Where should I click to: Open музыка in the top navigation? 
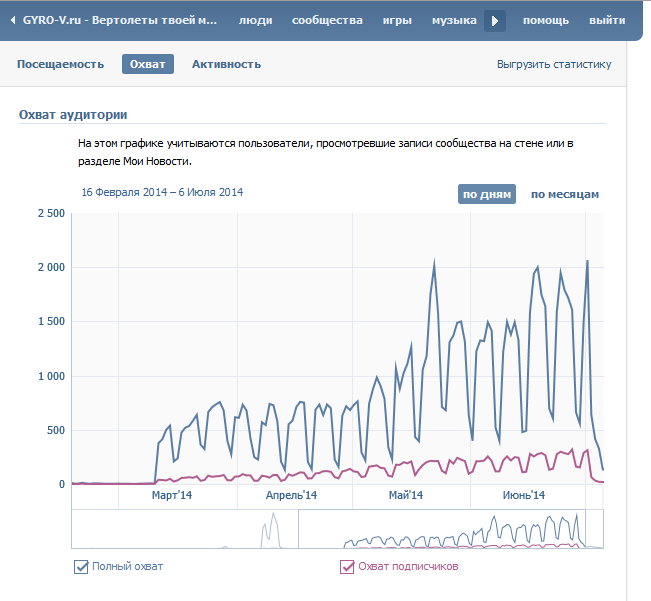click(x=454, y=20)
